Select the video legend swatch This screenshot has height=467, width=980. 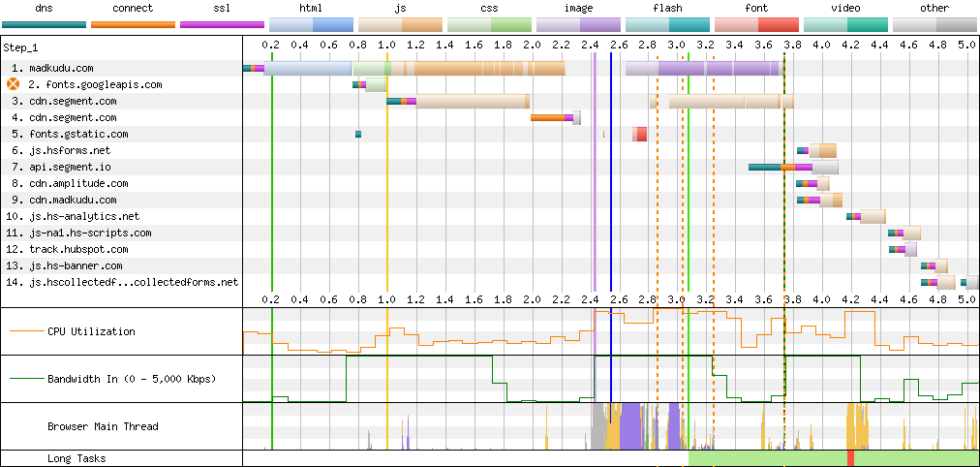[845, 24]
